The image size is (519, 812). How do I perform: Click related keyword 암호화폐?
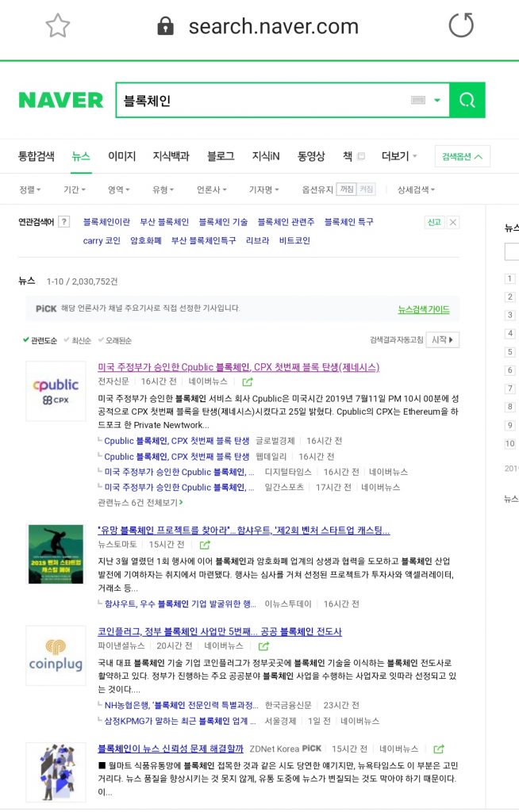pos(146,241)
